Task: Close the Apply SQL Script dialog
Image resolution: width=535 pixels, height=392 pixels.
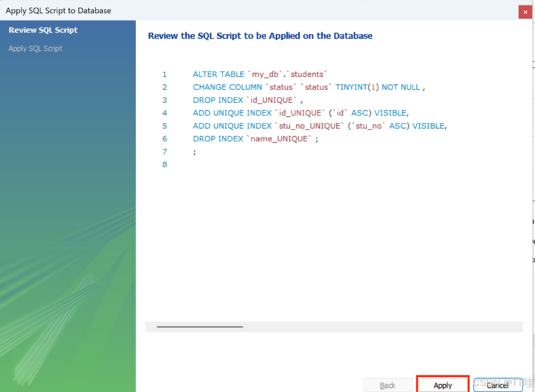Action: click(x=525, y=12)
